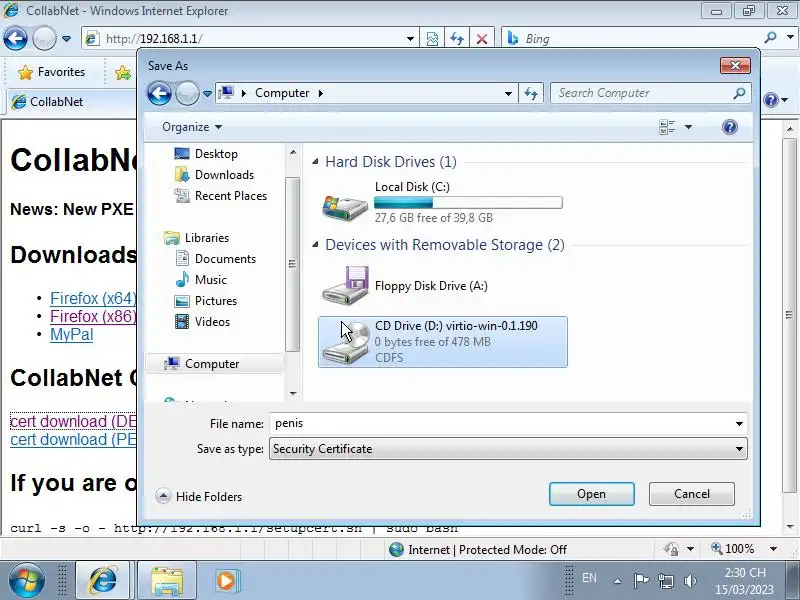Open the Organize menu
The width and height of the screenshot is (800, 600).
192,127
